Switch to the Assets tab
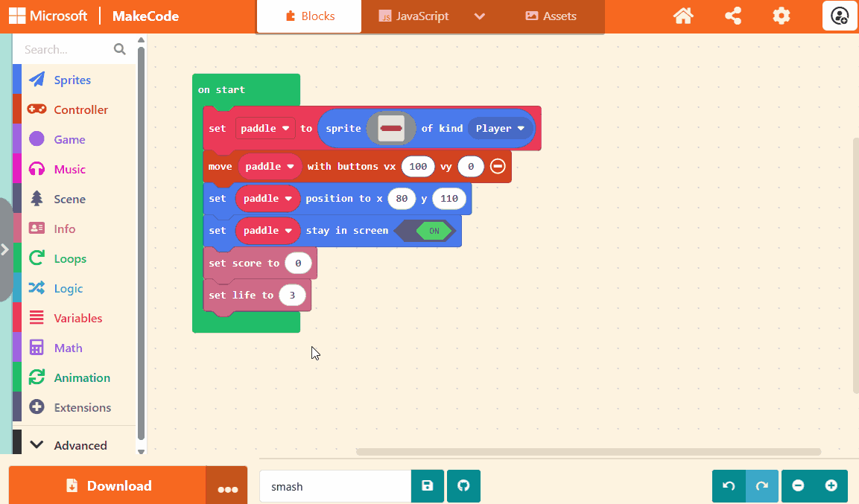The height and width of the screenshot is (504, 859). [x=551, y=16]
